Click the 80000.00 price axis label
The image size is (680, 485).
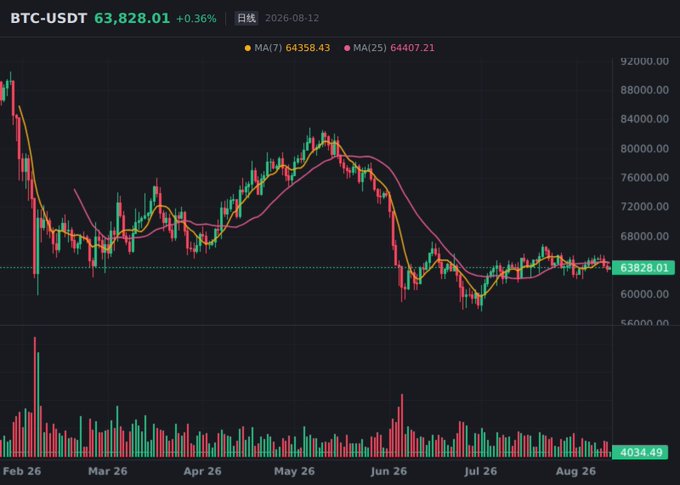click(644, 149)
